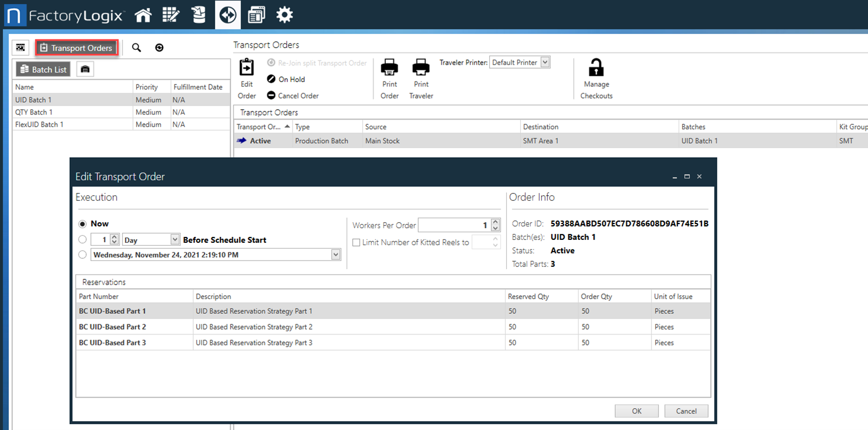Switch to the Batch List tab
Viewport: 868px width, 430px height.
click(43, 69)
